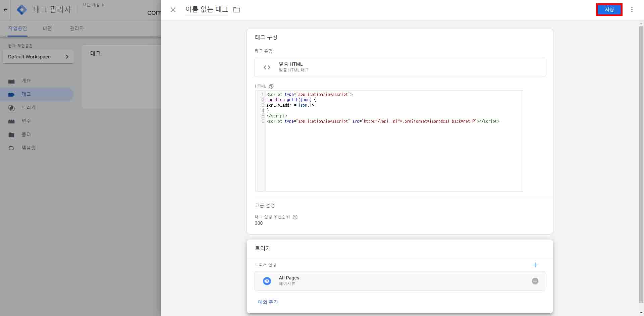The width and height of the screenshot is (644, 316).
Task: Expand the Default Workspace selector
Action: point(38,57)
